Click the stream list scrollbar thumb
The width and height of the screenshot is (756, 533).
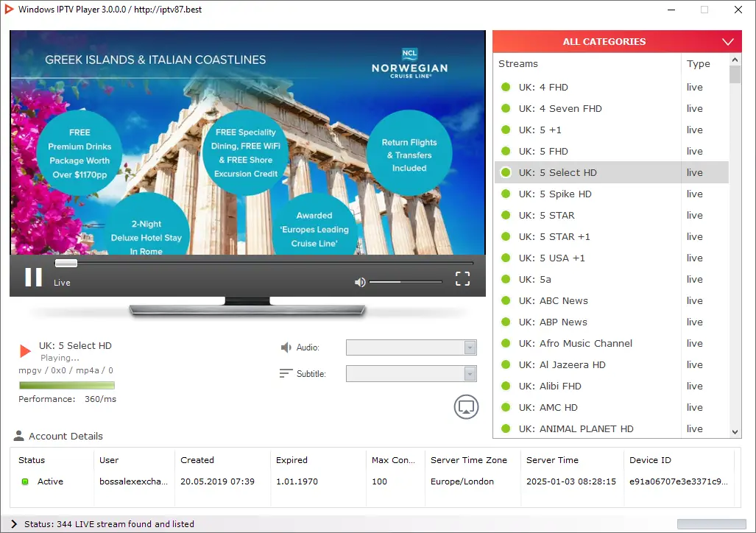click(735, 74)
